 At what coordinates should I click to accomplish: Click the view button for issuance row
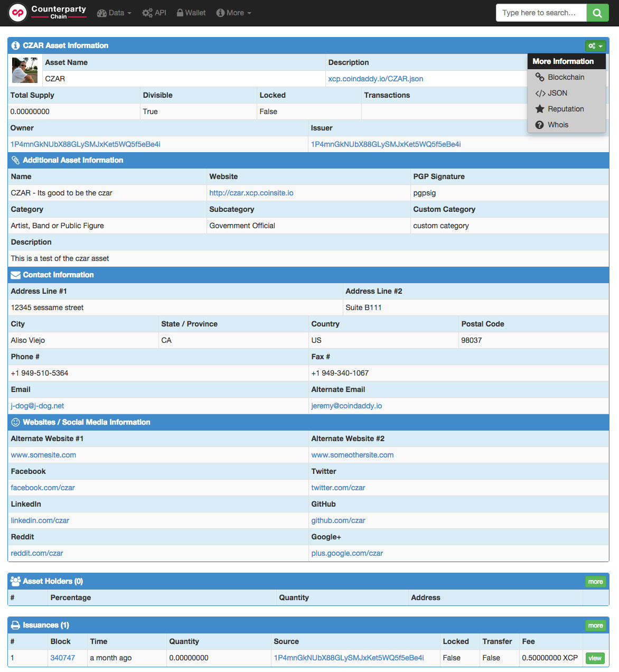coord(595,658)
